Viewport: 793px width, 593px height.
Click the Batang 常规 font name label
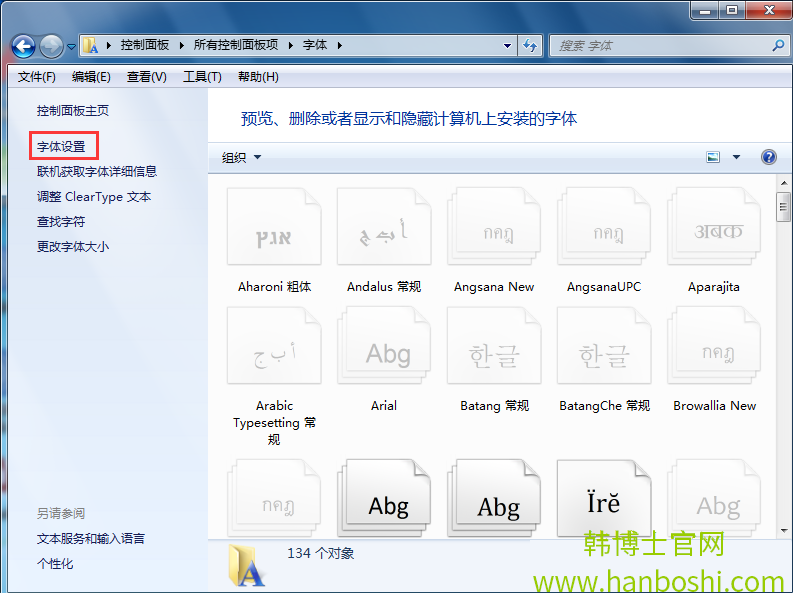click(495, 405)
